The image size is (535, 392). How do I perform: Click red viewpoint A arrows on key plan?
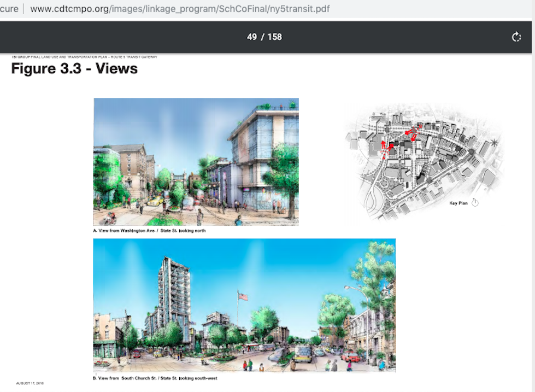click(385, 148)
